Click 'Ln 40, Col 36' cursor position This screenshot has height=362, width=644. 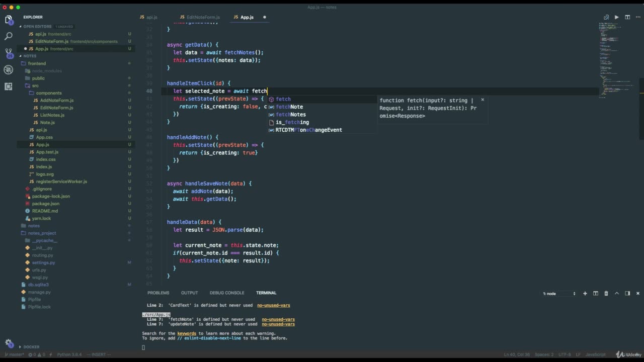(517, 354)
